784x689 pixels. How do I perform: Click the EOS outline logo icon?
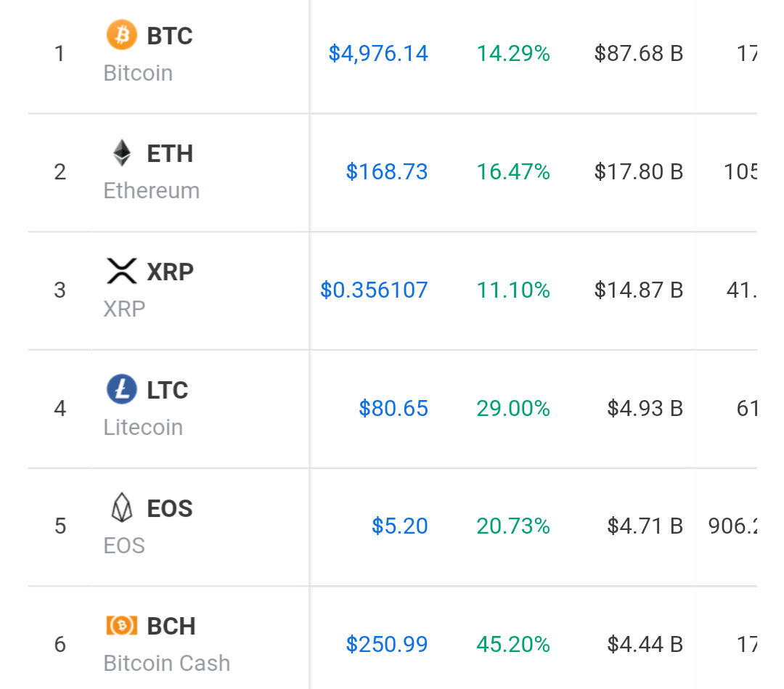[121, 507]
